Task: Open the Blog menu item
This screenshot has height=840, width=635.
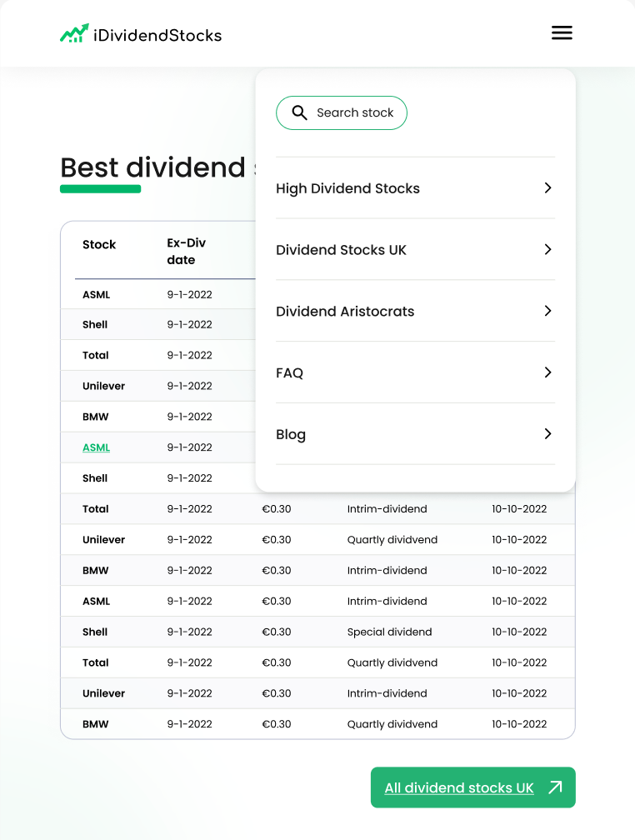Action: pyautogui.click(x=415, y=434)
